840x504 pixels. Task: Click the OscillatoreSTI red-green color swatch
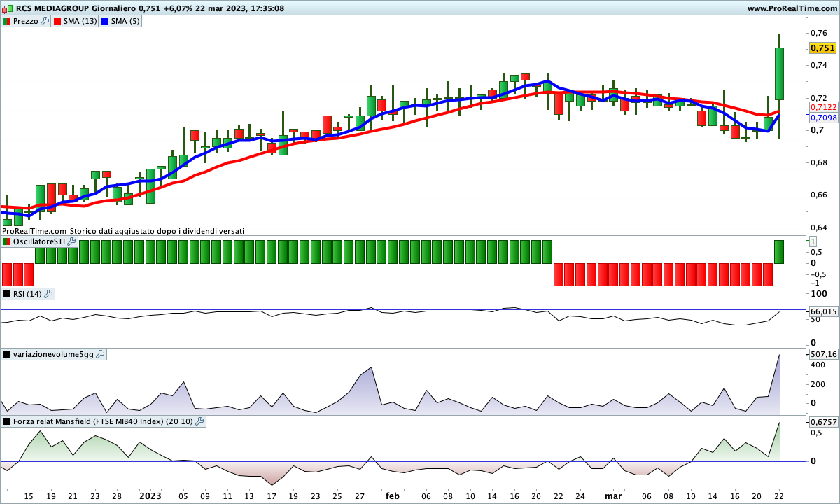point(7,241)
